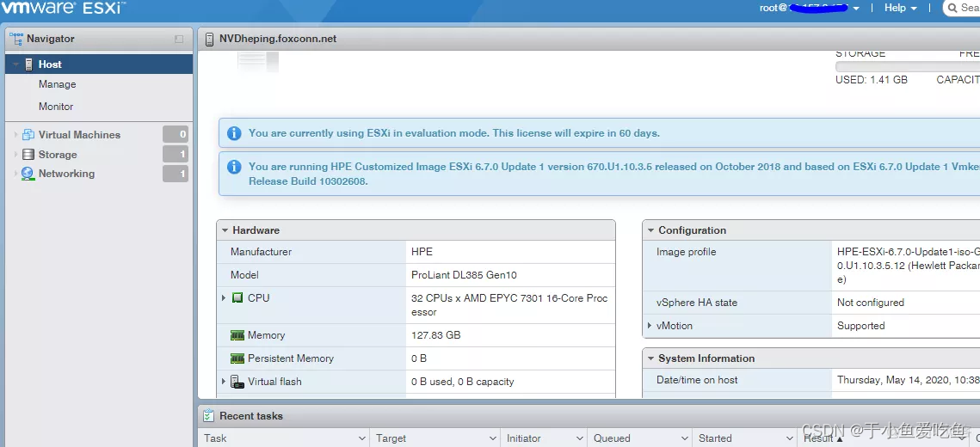Open Virtual Machines in Navigator
Image resolution: width=980 pixels, height=447 pixels.
[x=79, y=135]
